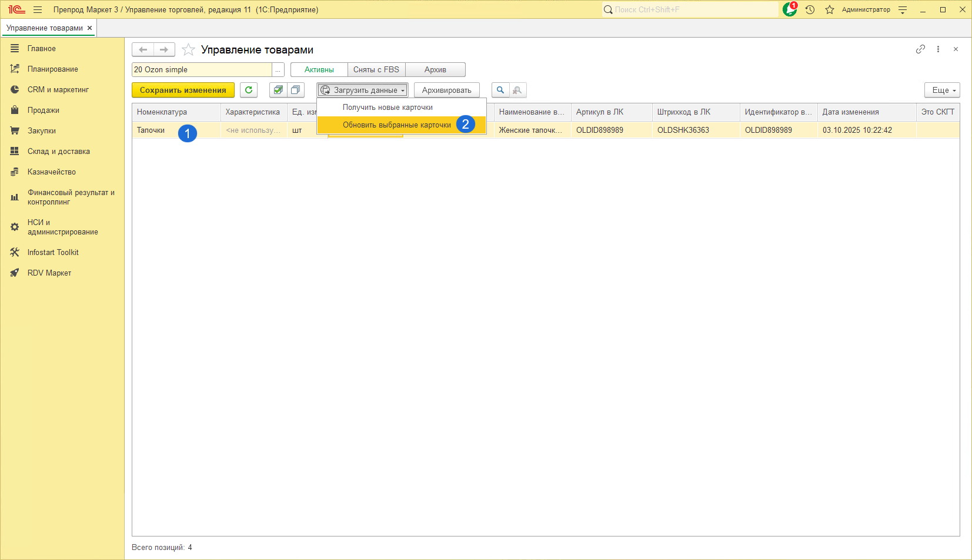
Task: Switch filter to Сняты с FBS
Action: click(x=376, y=69)
